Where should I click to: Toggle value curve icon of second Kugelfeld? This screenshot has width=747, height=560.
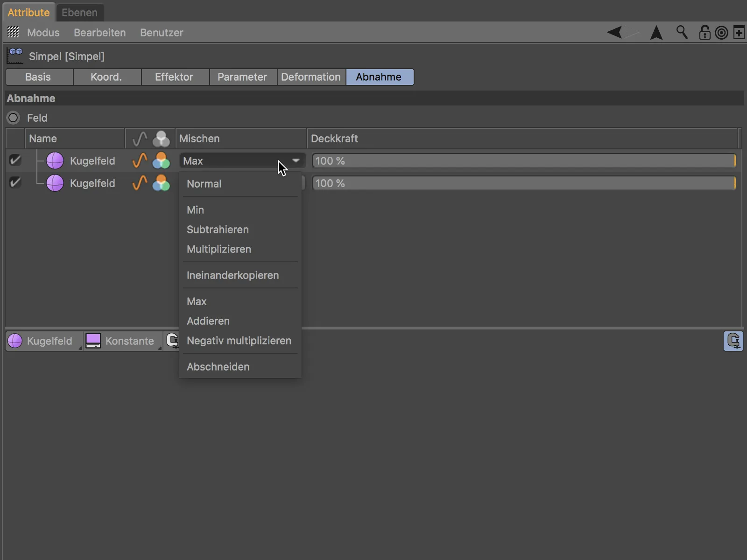click(140, 183)
